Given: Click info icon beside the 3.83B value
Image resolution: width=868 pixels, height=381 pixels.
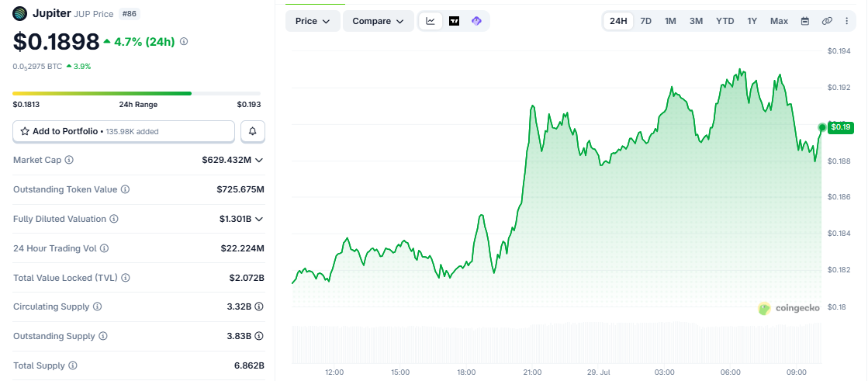Looking at the screenshot, I should click(259, 335).
